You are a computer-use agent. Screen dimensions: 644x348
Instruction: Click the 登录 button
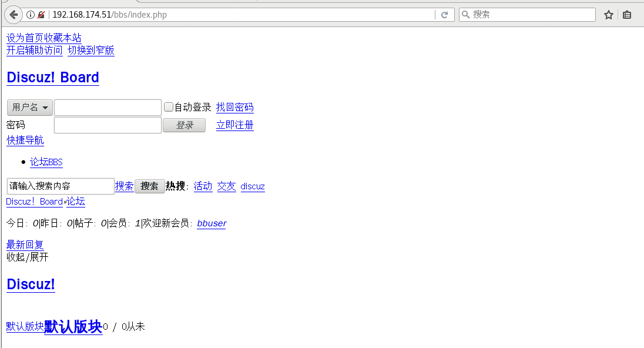185,125
